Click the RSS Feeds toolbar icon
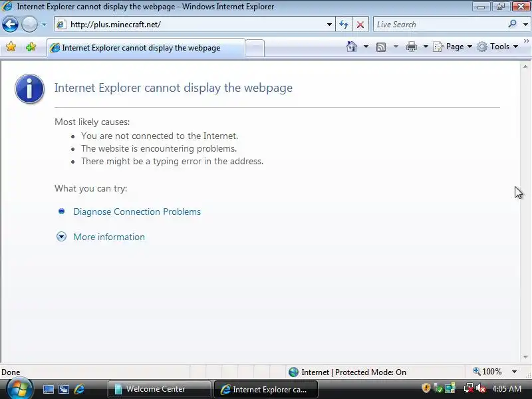 tap(381, 47)
